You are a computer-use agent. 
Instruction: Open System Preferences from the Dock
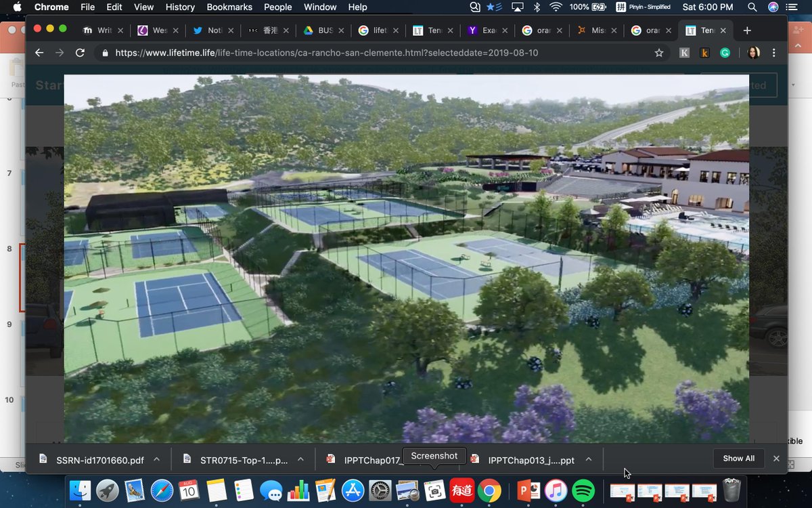point(380,490)
